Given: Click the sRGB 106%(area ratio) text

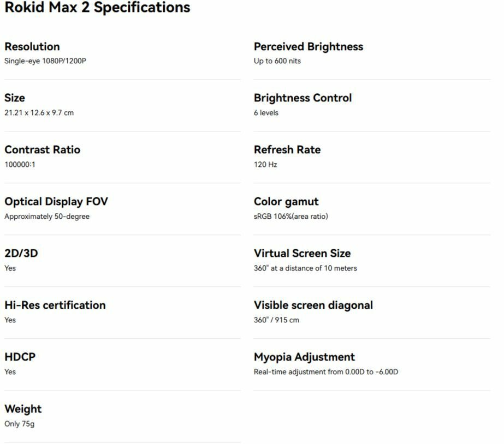Looking at the screenshot, I should (x=291, y=217).
